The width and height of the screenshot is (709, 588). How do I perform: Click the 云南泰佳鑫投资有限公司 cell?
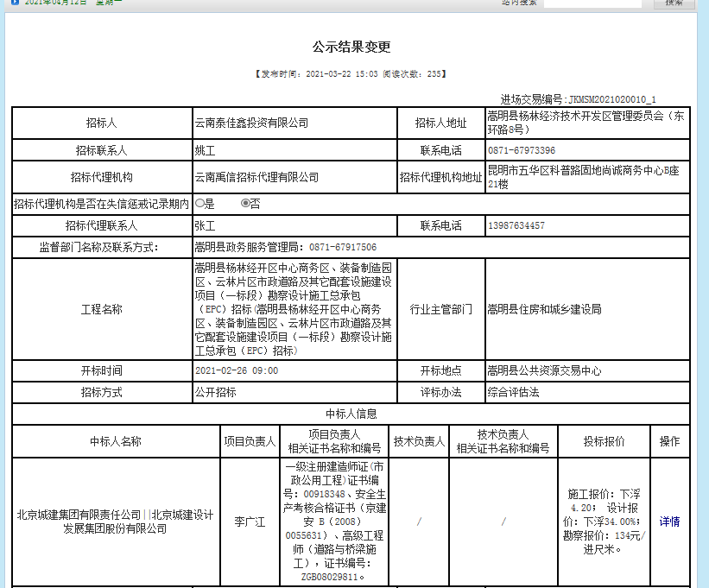[x=294, y=123]
